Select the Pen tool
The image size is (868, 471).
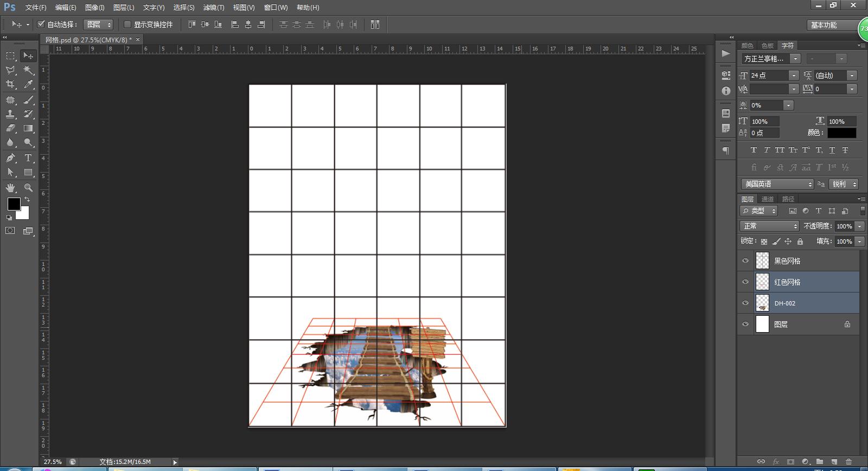pos(10,158)
